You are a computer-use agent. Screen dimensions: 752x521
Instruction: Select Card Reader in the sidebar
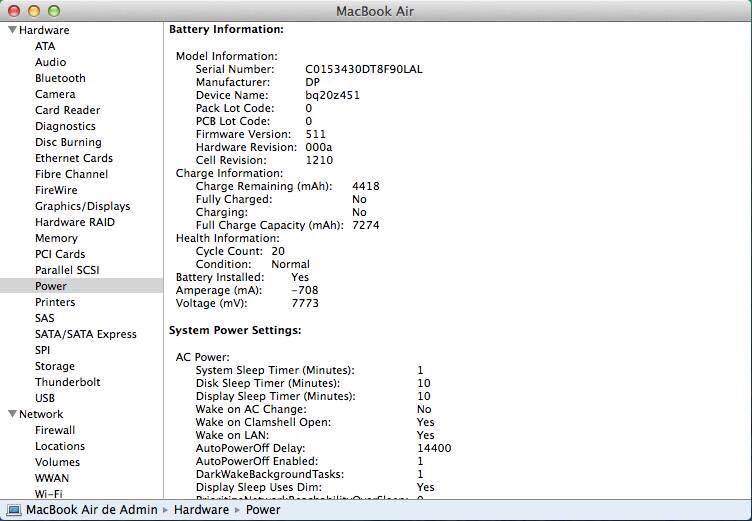(x=68, y=110)
